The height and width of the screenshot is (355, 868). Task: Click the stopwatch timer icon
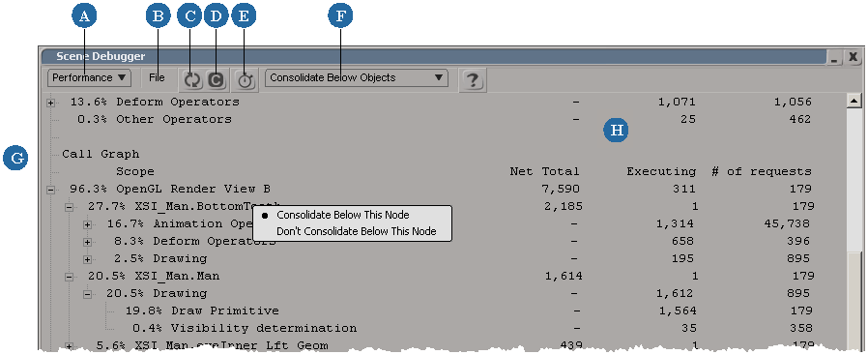[246, 80]
